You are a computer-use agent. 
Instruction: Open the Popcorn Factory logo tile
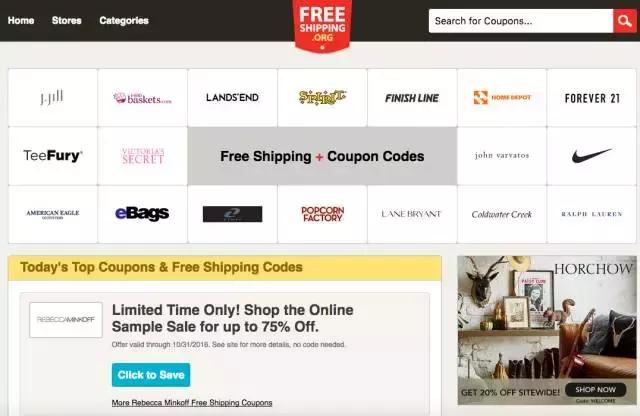[322, 214]
